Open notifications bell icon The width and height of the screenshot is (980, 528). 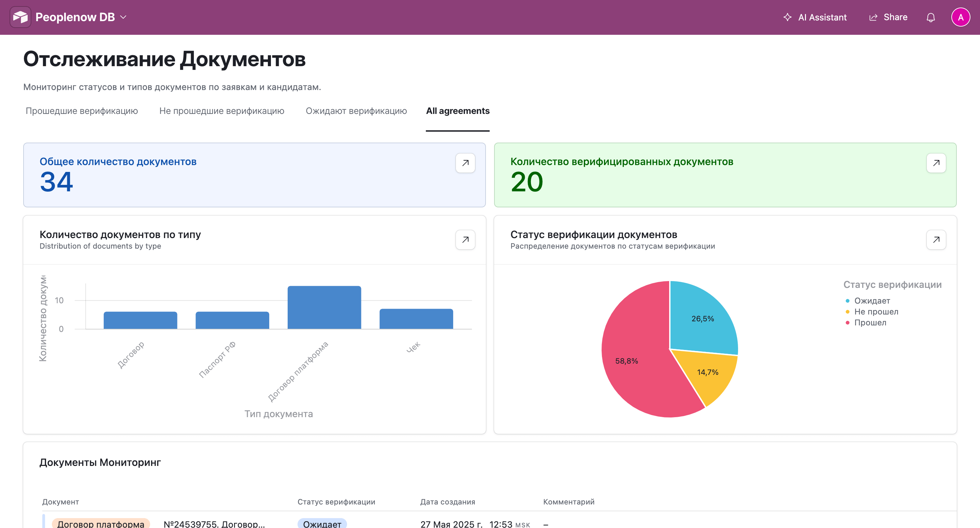coord(931,17)
